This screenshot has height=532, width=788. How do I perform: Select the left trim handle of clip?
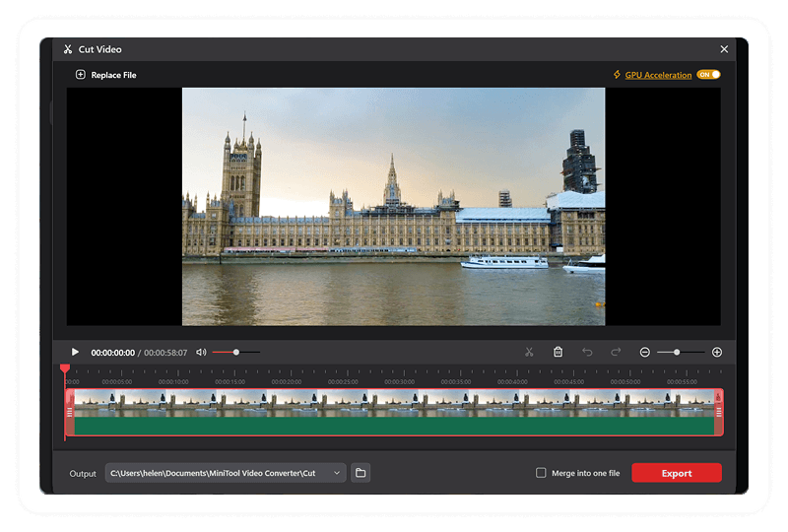[x=70, y=412]
